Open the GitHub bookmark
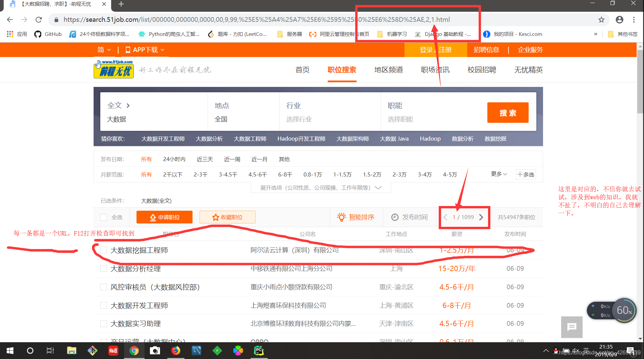Screen dimensions: 644x359 click(x=48, y=34)
